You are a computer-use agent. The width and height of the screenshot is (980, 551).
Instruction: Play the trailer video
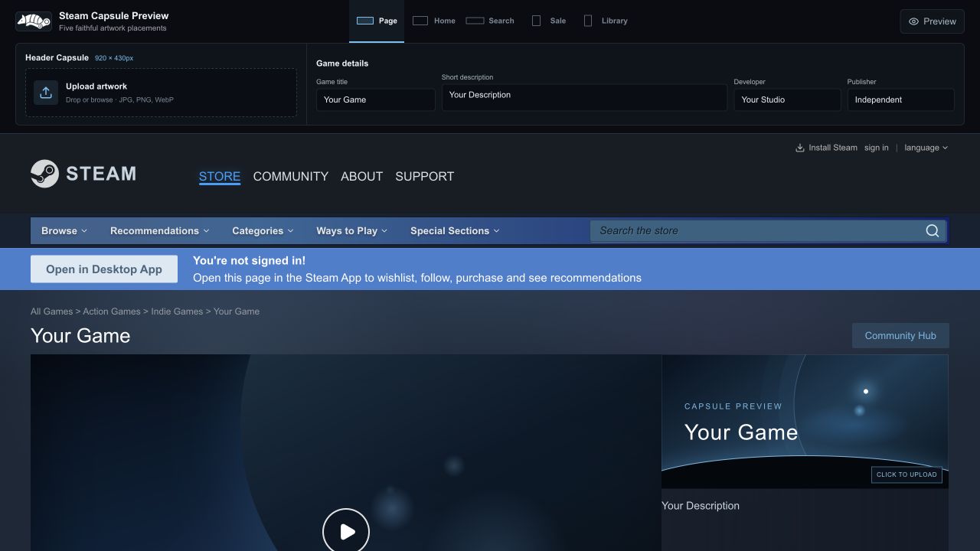[x=346, y=531]
